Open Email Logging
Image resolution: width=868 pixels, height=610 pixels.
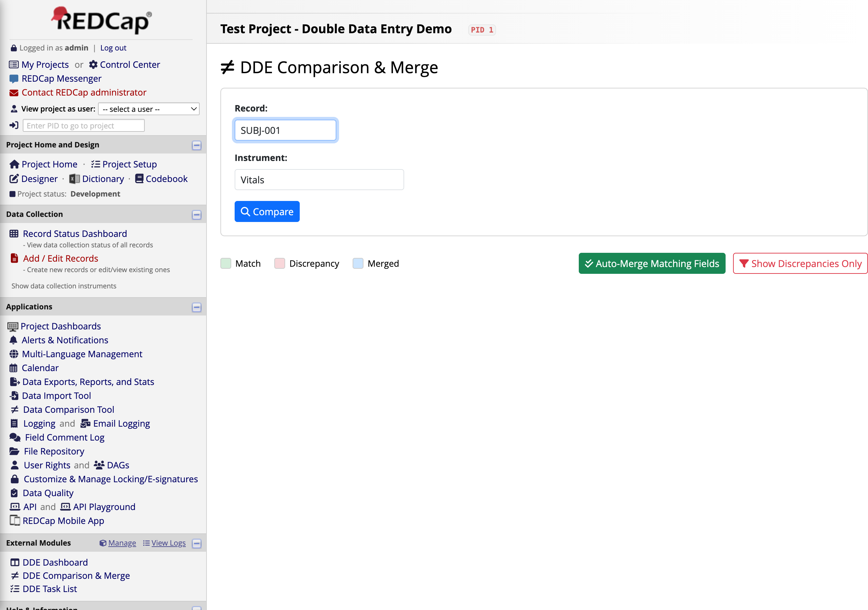[x=121, y=423]
